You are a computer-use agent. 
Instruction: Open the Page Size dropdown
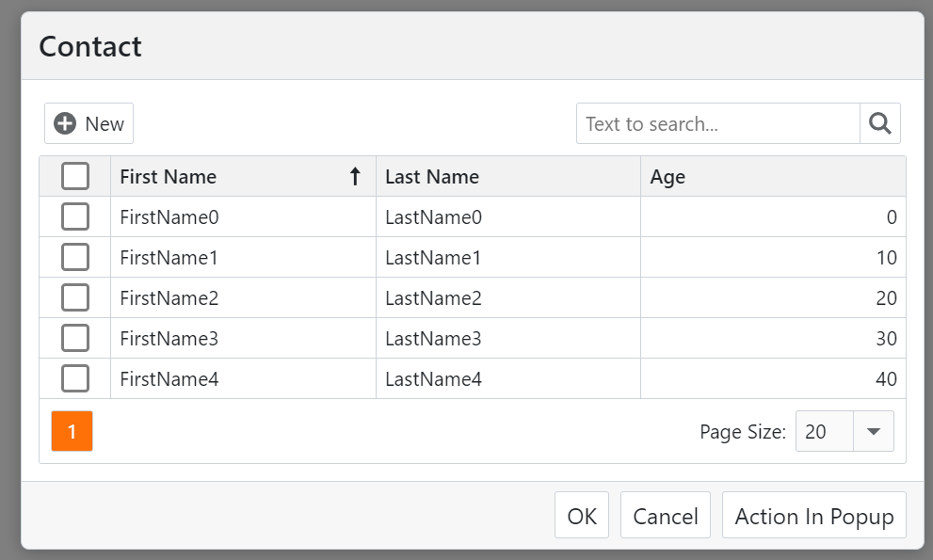tap(845, 431)
